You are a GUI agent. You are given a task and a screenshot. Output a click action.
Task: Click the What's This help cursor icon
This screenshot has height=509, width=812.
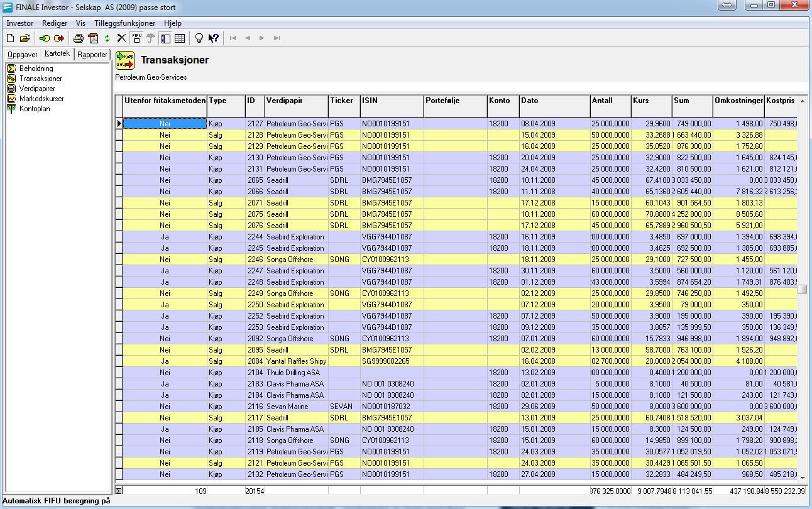[x=214, y=38]
